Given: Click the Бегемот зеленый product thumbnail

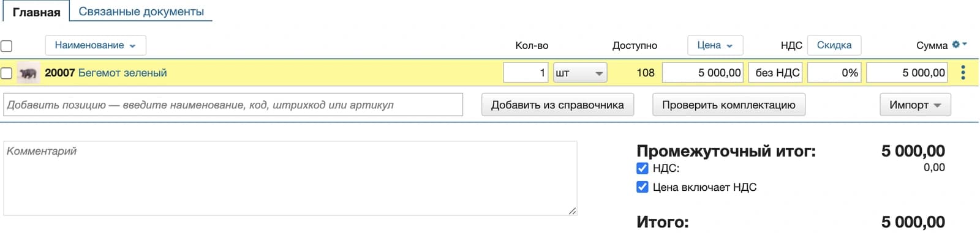Looking at the screenshot, I should (28, 73).
